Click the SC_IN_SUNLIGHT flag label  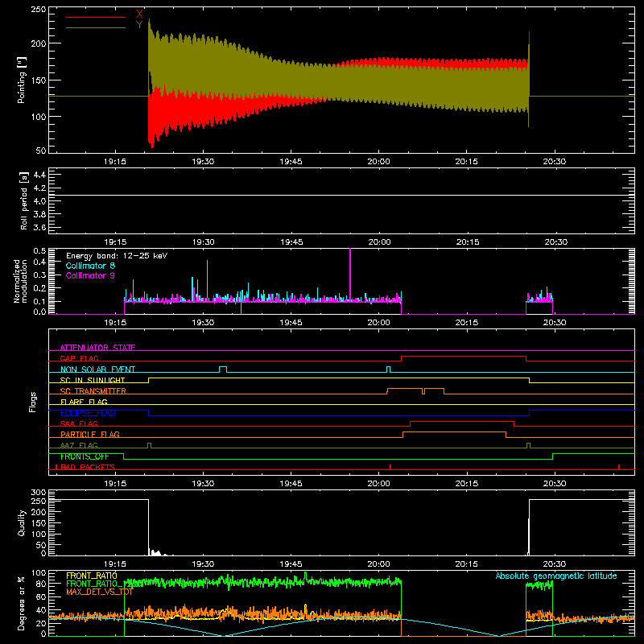[x=93, y=380]
